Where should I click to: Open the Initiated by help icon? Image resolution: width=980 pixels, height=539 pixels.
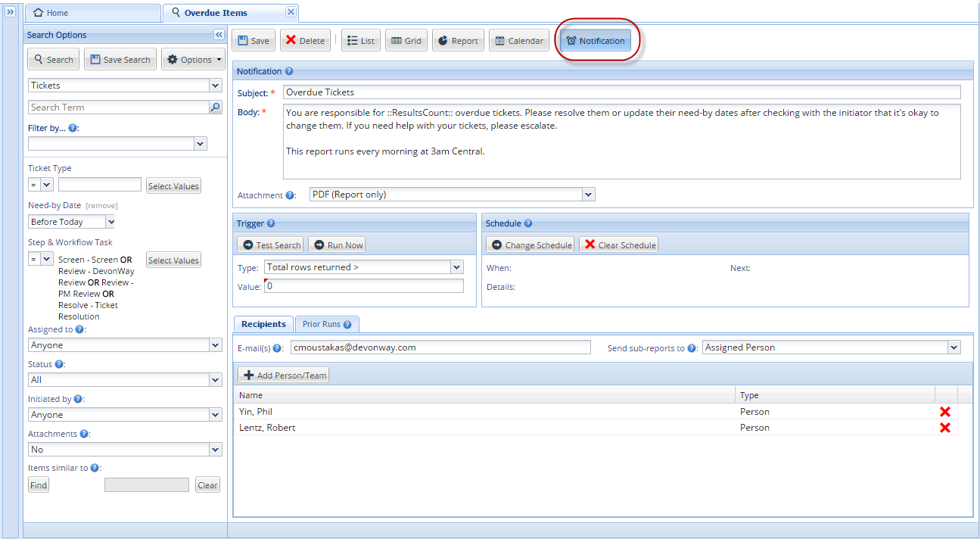point(78,399)
